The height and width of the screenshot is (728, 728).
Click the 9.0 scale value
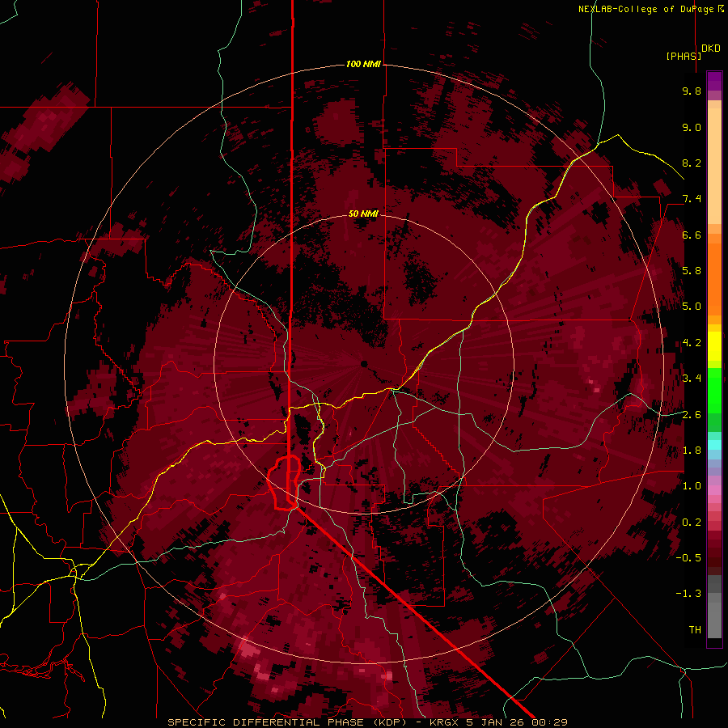point(692,127)
